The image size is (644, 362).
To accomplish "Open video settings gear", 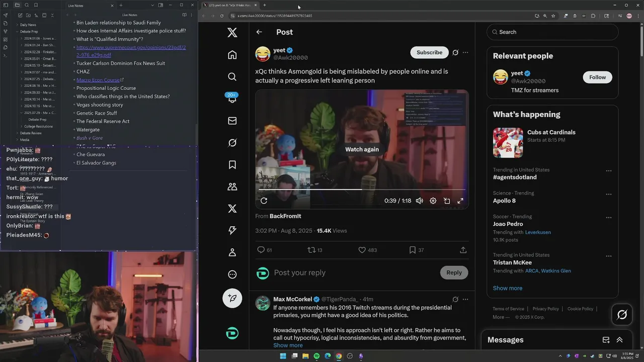I will pos(433,201).
